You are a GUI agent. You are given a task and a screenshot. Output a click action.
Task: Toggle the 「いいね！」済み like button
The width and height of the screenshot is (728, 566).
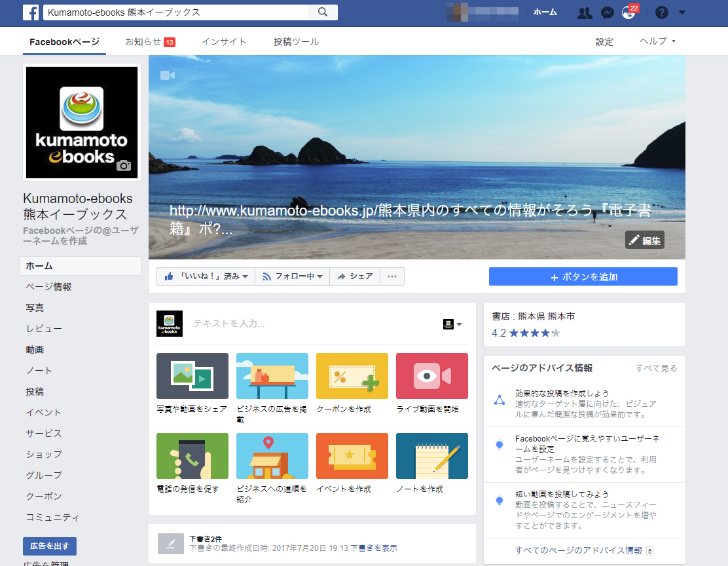point(206,276)
